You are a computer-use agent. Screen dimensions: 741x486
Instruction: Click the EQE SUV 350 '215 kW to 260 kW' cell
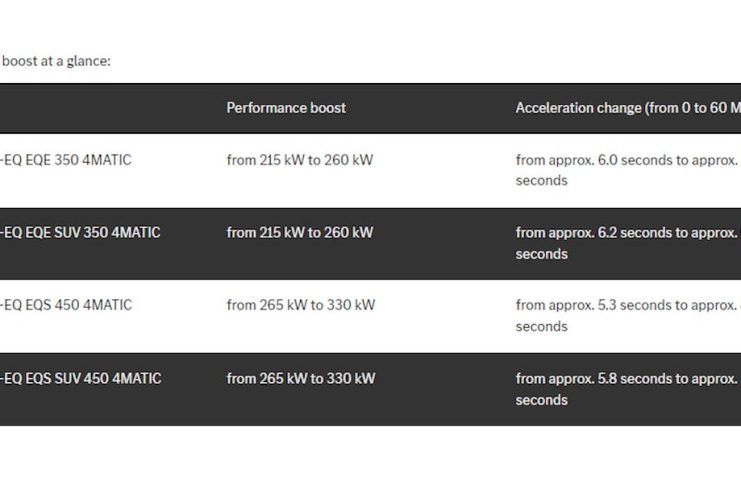(x=299, y=233)
